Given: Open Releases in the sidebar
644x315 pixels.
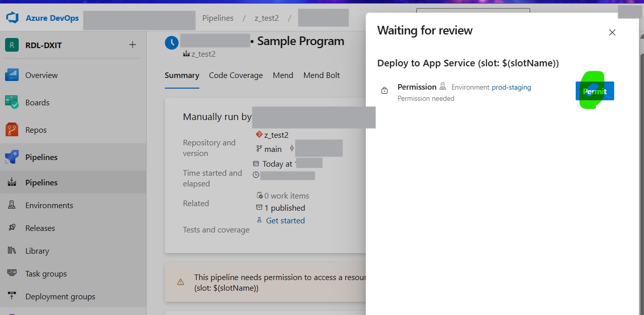Looking at the screenshot, I should (73, 228).
